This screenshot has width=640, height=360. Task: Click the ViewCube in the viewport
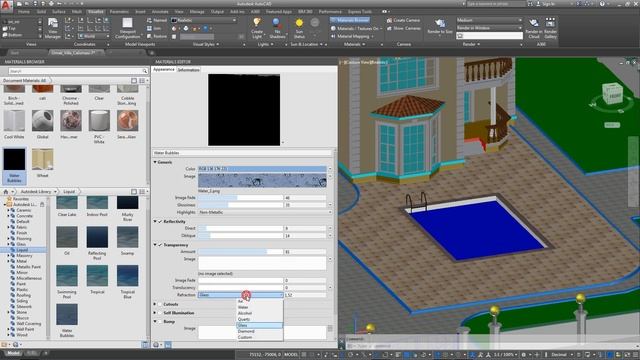click(612, 95)
